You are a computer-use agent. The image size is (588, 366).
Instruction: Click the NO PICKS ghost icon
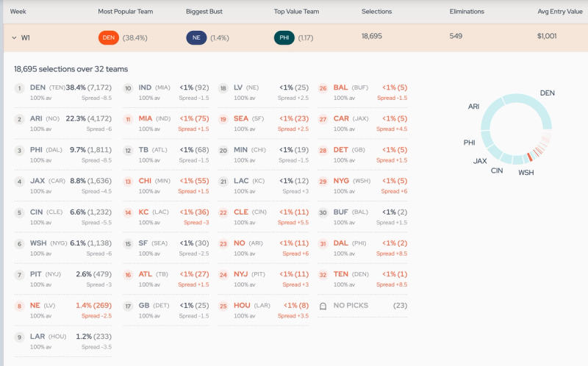pyautogui.click(x=323, y=306)
